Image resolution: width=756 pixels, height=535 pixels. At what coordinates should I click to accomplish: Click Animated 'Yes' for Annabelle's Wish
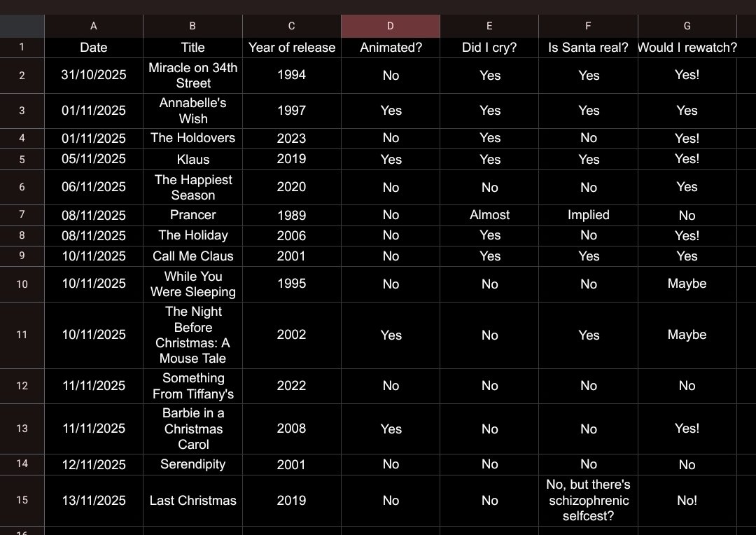pos(391,111)
